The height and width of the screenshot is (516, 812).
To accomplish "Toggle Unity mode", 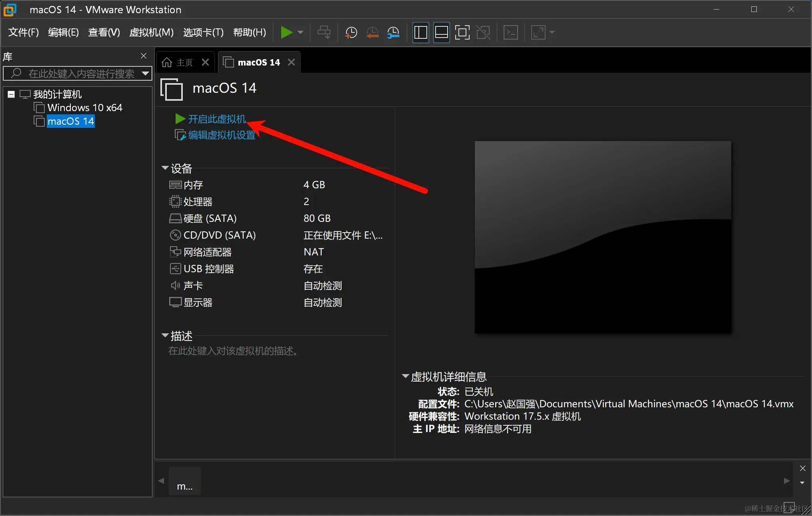I will click(483, 32).
